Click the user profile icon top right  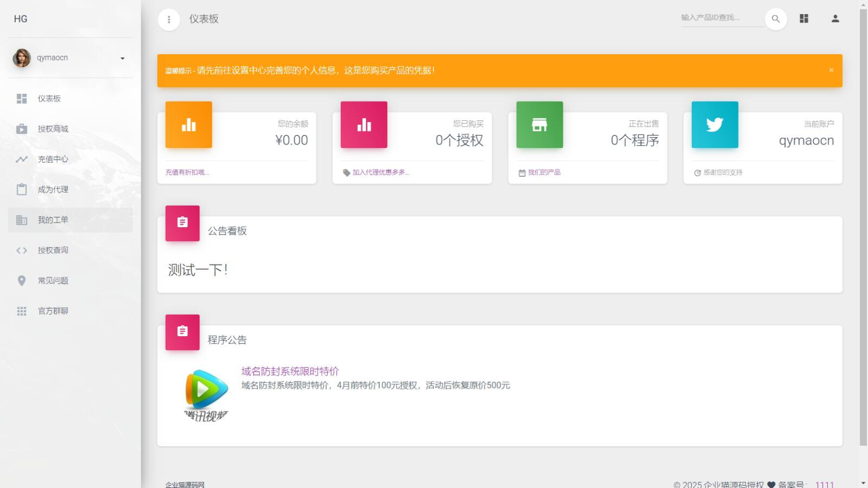click(835, 19)
